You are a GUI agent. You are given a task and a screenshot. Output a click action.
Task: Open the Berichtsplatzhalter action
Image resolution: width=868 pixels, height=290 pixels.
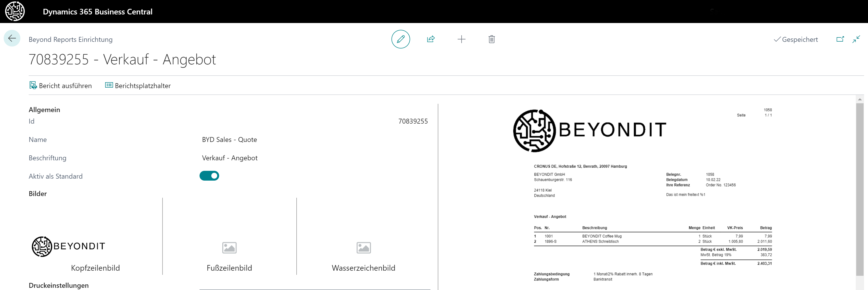tap(138, 85)
